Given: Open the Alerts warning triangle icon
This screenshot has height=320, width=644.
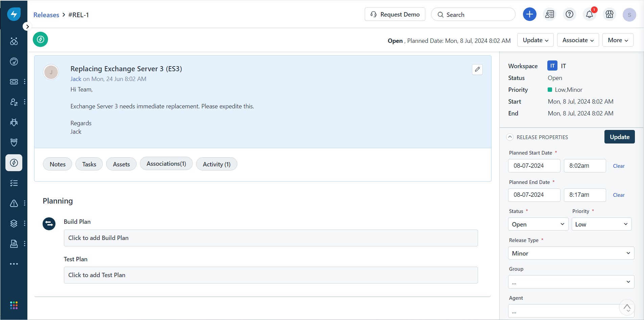Looking at the screenshot, I should pos(14,203).
